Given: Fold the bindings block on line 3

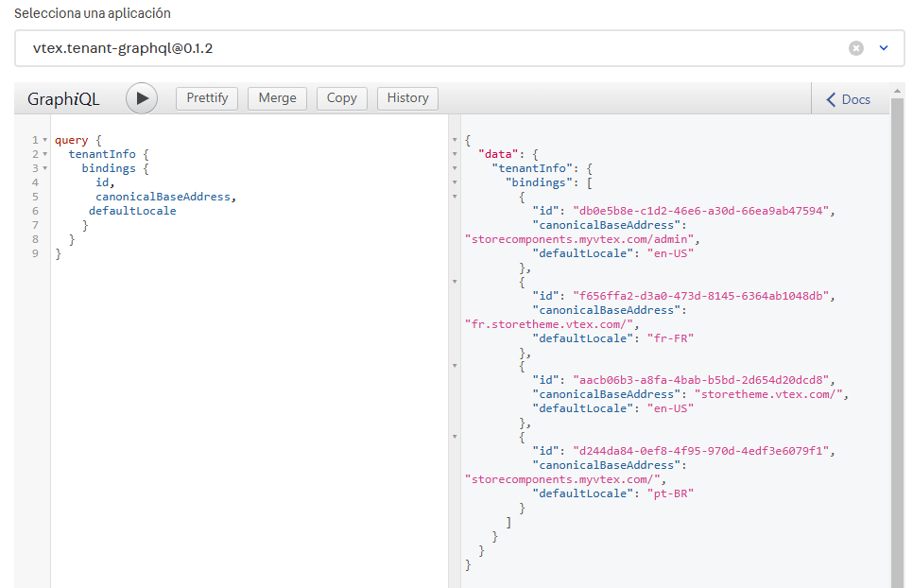Looking at the screenshot, I should coord(44,168).
